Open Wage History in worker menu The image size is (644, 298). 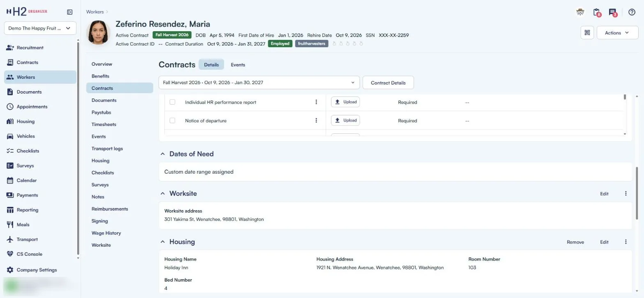pyautogui.click(x=106, y=233)
